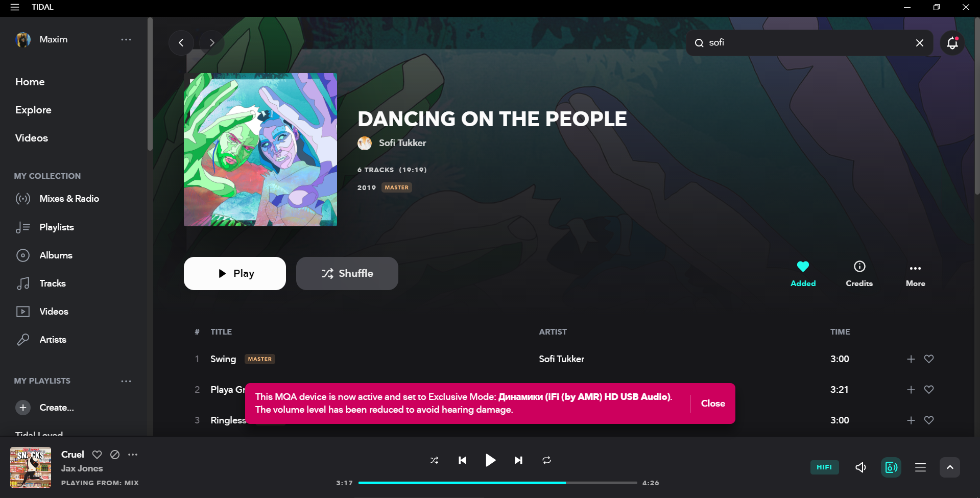The height and width of the screenshot is (498, 980).
Task: Go to Explore page
Action: [33, 110]
